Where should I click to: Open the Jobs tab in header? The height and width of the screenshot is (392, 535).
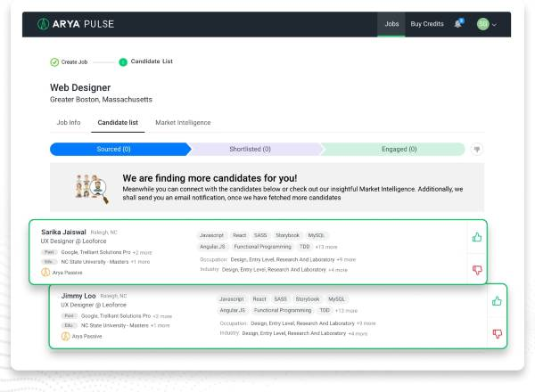[391, 24]
